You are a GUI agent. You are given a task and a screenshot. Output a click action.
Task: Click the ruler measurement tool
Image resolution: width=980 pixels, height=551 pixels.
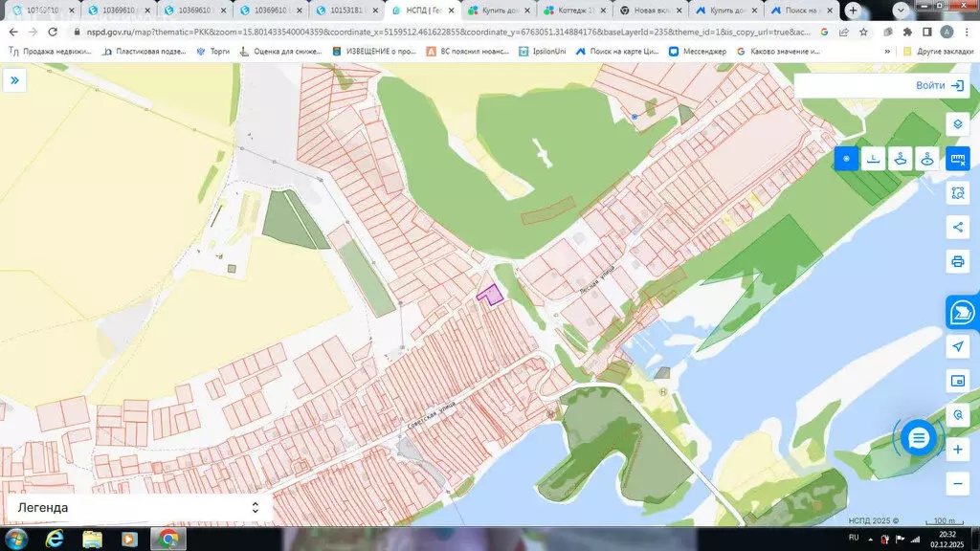957,159
